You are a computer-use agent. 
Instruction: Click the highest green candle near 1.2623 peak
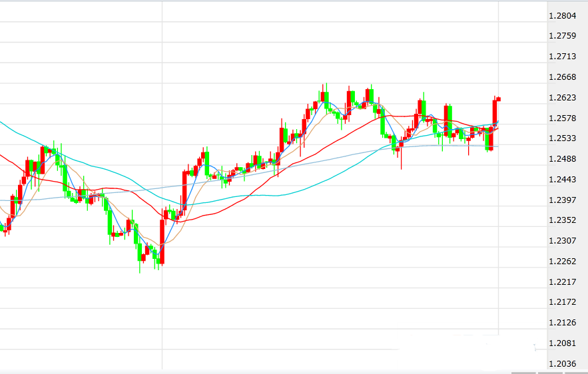tap(326, 97)
